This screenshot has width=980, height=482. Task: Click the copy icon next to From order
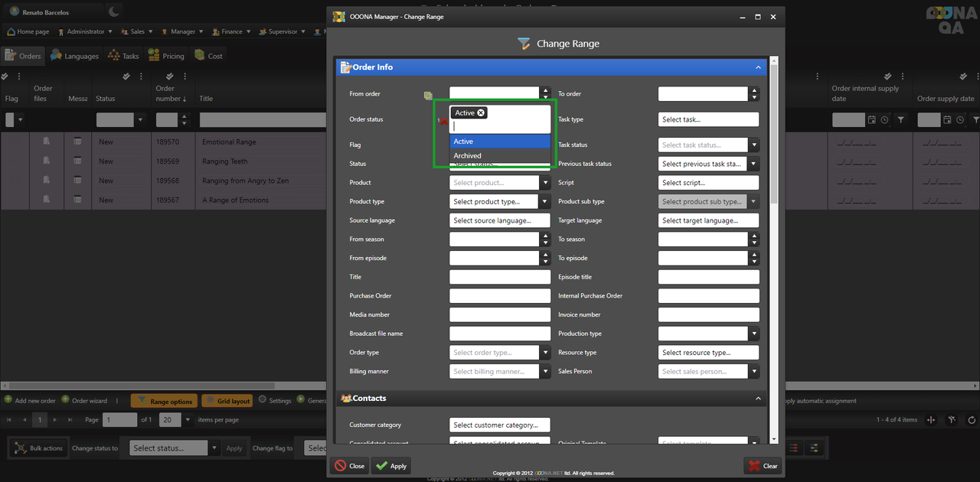pos(429,96)
